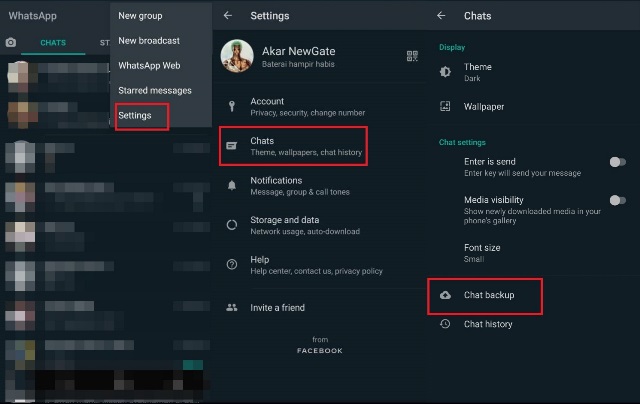Viewport: 640px width, 404px height.
Task: Click the Chat history clock icon
Action: 445,324
